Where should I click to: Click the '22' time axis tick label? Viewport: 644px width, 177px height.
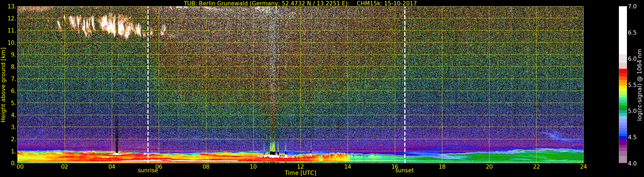click(536, 167)
